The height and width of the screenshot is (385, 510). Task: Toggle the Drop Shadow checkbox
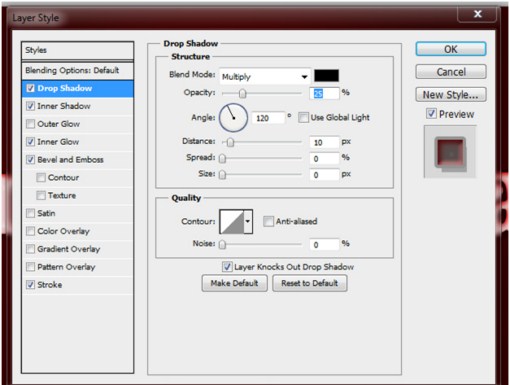[x=30, y=88]
